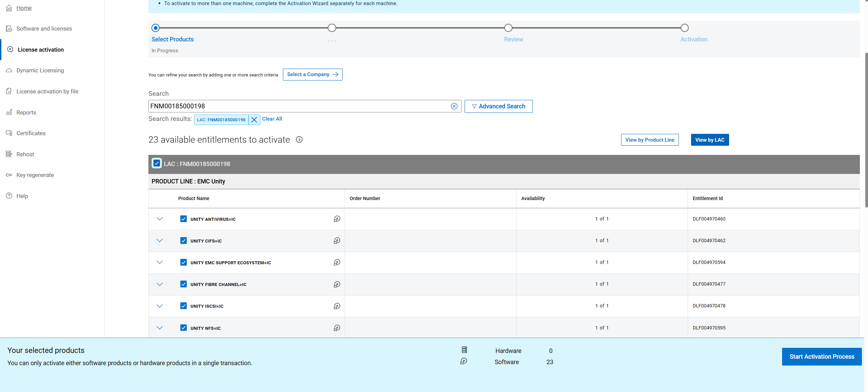Expand the UNITY EMC SUPPORT ECOSYSTEM=IC row
Image resolution: width=868 pixels, height=392 pixels.
pyautogui.click(x=160, y=263)
